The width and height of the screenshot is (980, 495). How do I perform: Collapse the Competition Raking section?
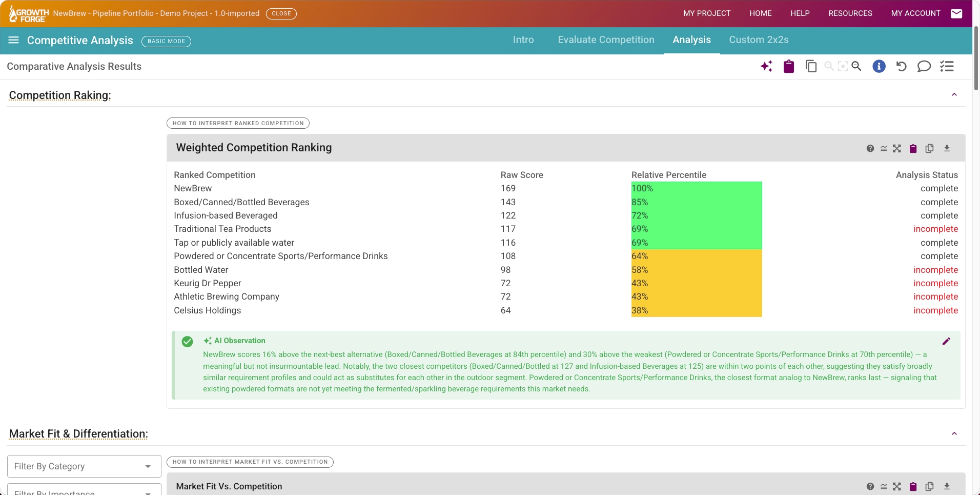click(x=954, y=94)
